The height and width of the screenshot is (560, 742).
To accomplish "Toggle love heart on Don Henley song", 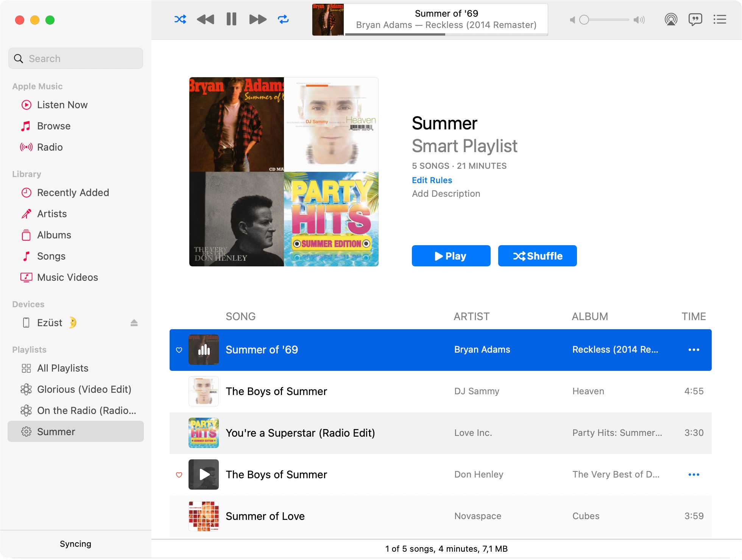I will tap(179, 475).
